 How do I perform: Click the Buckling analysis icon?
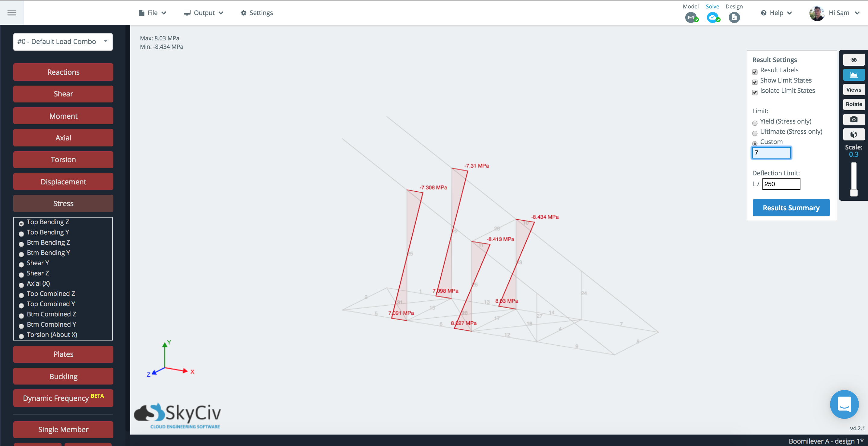click(63, 376)
